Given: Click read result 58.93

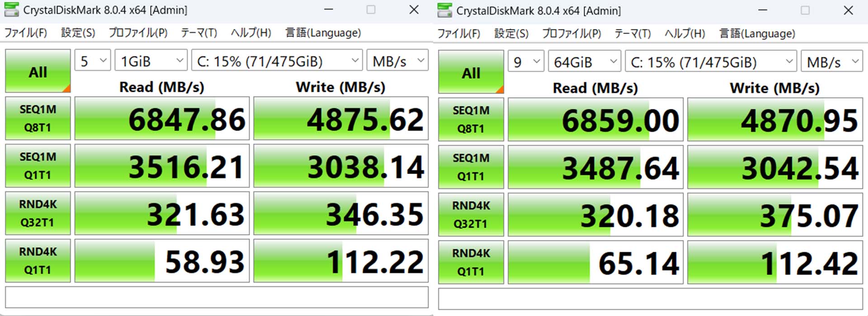Looking at the screenshot, I should tap(162, 260).
